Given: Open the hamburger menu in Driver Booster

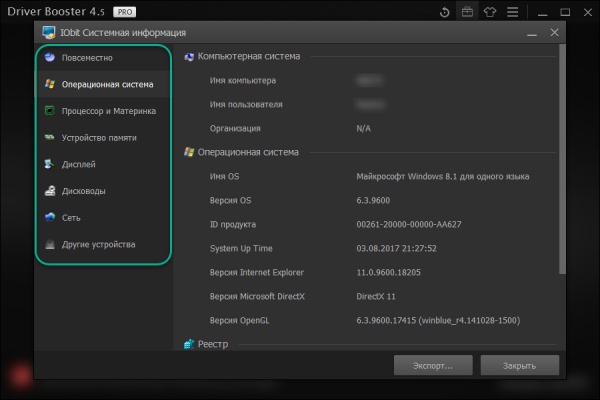Looking at the screenshot, I should coord(513,12).
